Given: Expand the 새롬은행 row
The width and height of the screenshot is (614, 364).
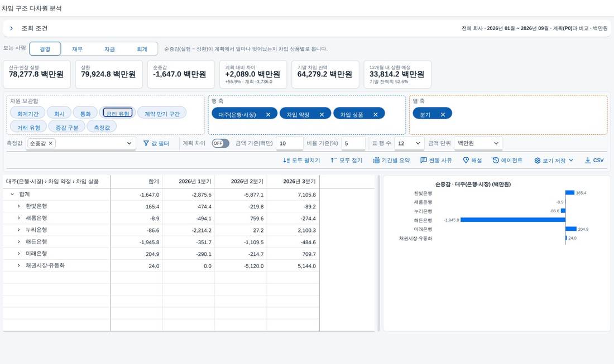Looking at the screenshot, I should point(18,218).
